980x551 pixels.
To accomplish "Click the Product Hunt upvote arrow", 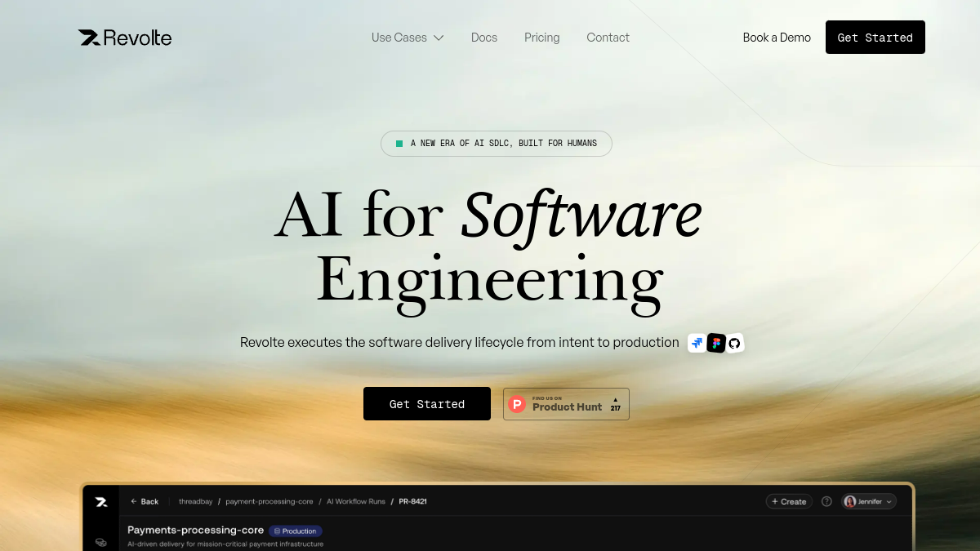I will [616, 400].
